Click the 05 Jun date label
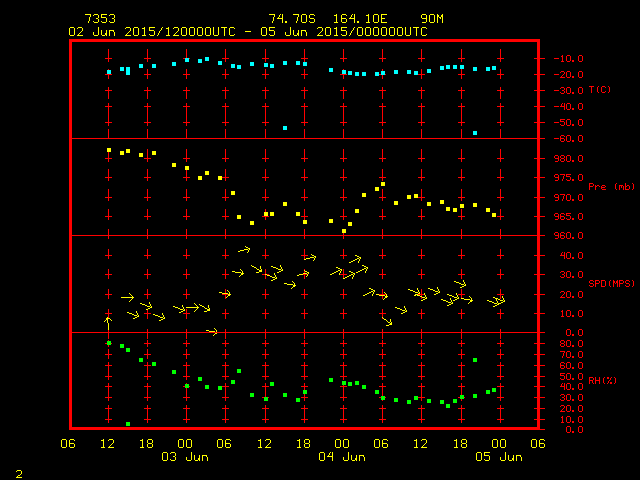This screenshot has width=640, height=480. 498,457
